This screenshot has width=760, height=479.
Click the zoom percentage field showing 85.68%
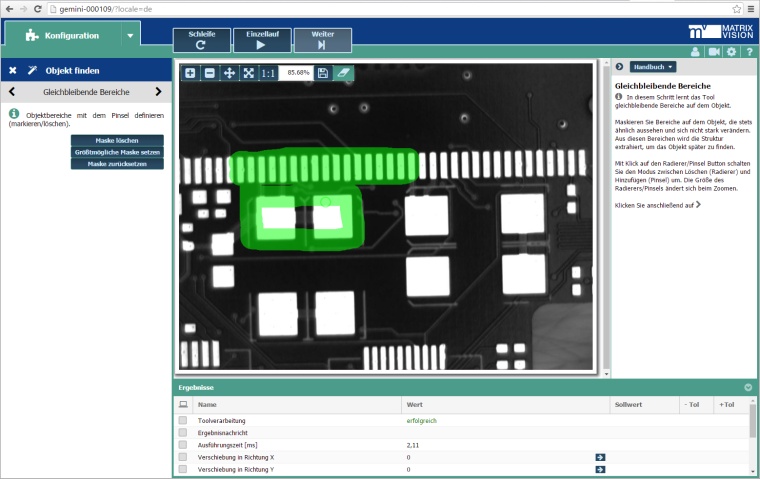point(295,73)
